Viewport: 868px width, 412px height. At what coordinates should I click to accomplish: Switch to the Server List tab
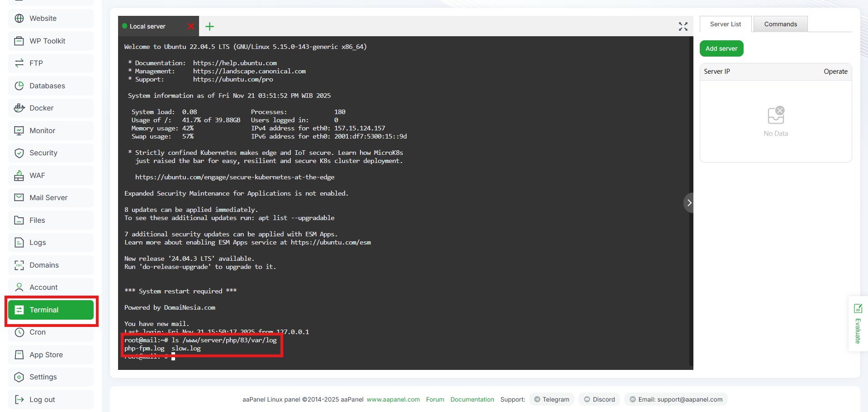[726, 24]
